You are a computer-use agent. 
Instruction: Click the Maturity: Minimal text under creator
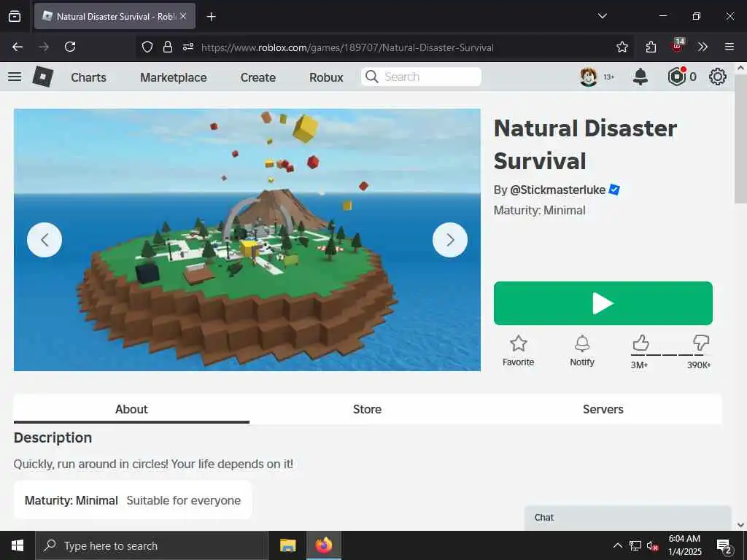coord(539,210)
